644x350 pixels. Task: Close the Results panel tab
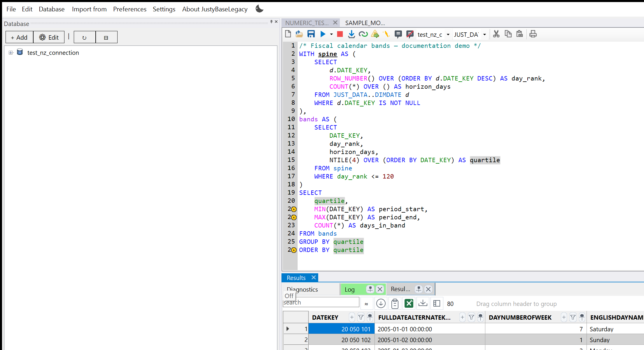[314, 277]
